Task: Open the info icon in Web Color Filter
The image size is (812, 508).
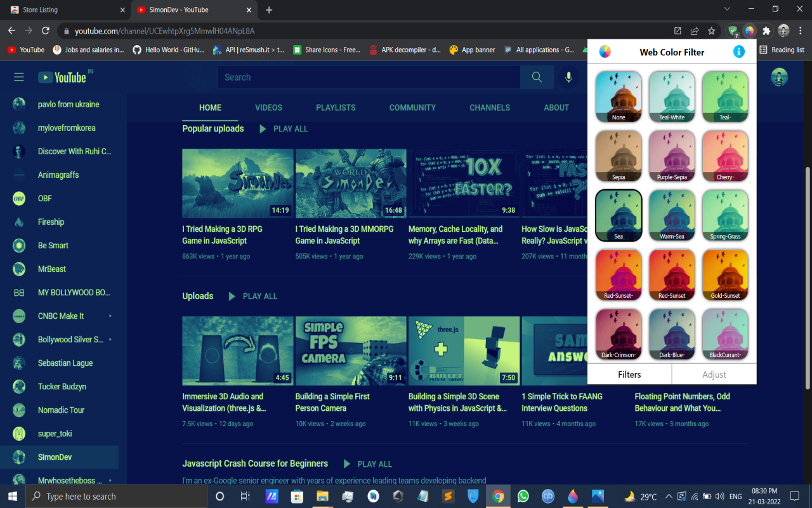Action: click(739, 52)
